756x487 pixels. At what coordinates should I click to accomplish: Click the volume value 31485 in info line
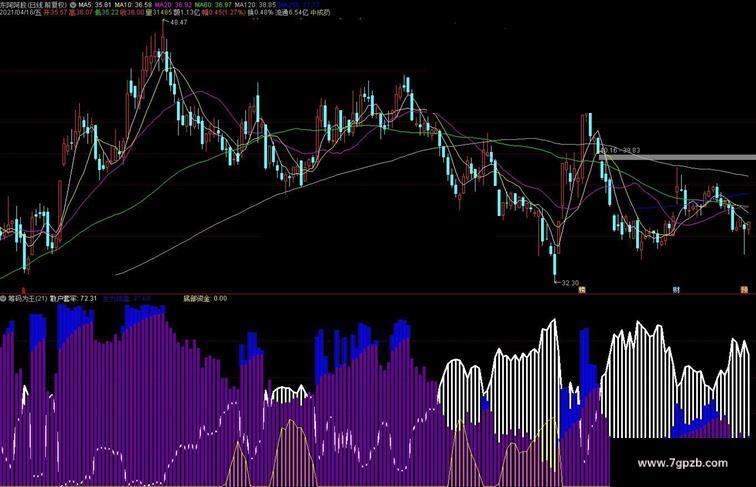pyautogui.click(x=162, y=13)
